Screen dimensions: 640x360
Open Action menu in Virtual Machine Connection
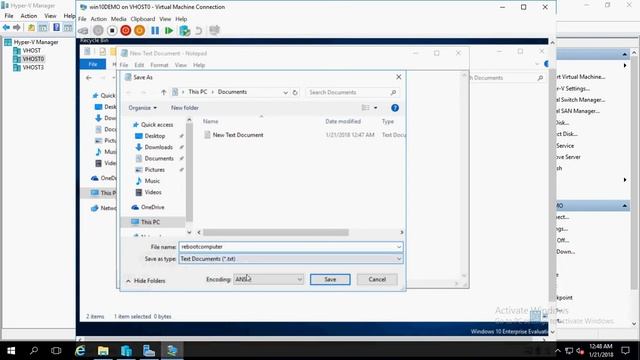98,19
